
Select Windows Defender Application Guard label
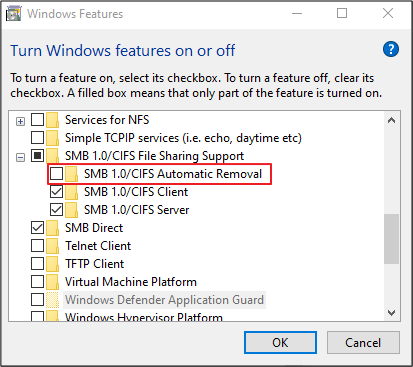pyautogui.click(x=164, y=300)
